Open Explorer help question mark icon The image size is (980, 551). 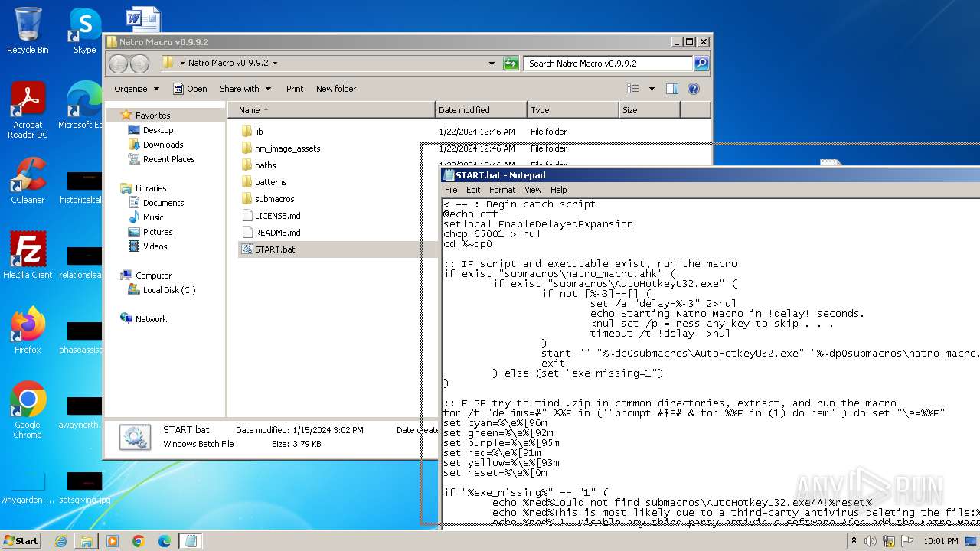pyautogui.click(x=694, y=89)
